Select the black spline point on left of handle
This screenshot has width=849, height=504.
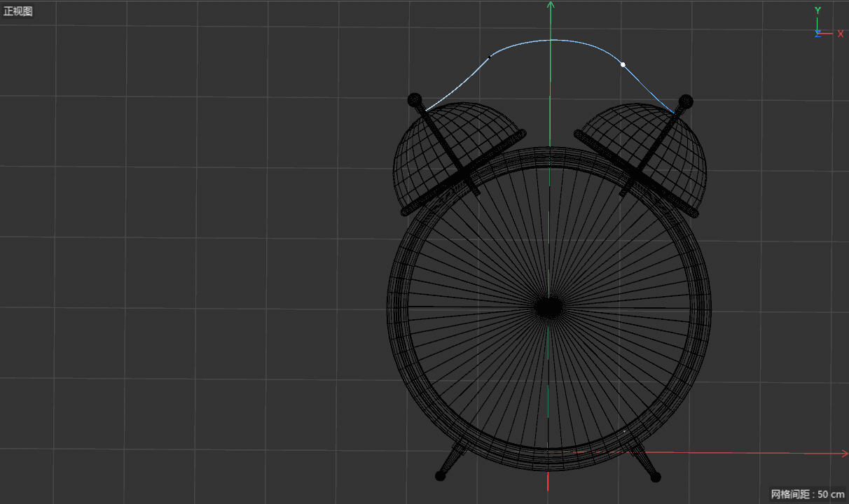pos(490,57)
